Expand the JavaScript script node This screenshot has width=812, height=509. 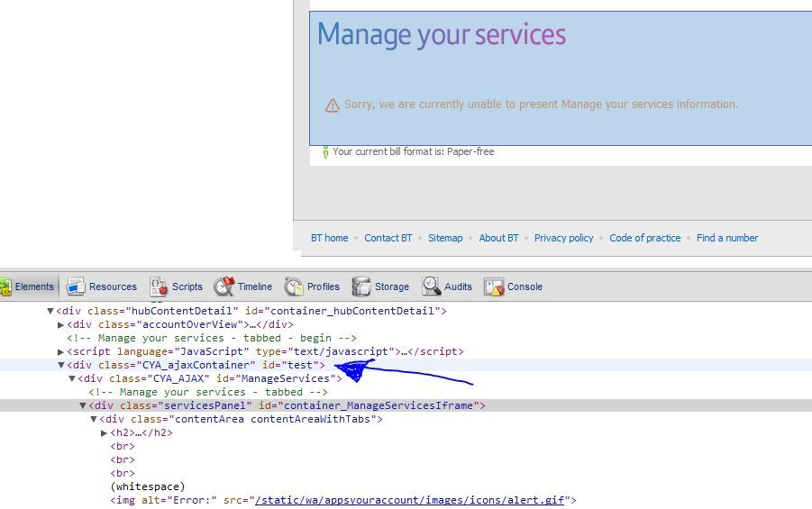tap(61, 352)
